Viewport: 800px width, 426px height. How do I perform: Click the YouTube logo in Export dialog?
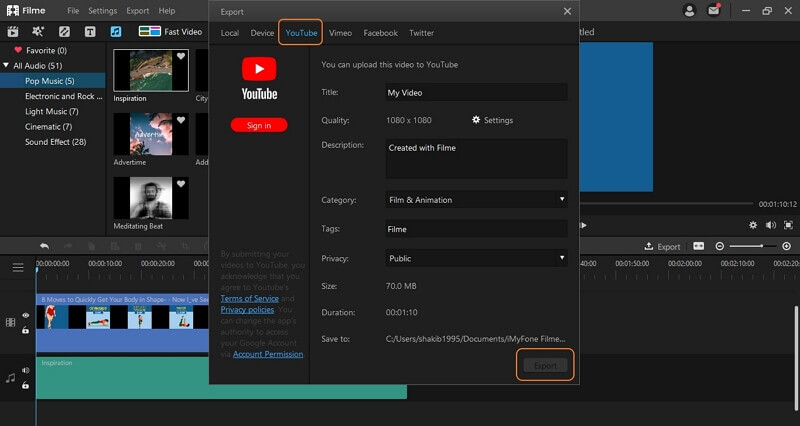tap(259, 79)
